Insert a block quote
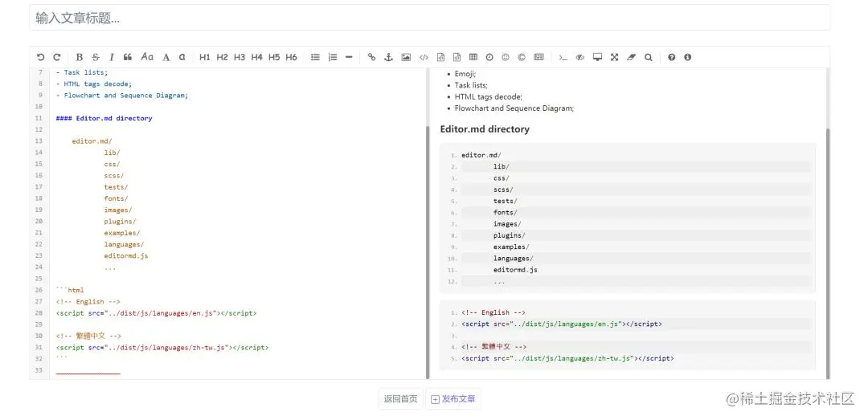 pos(128,57)
